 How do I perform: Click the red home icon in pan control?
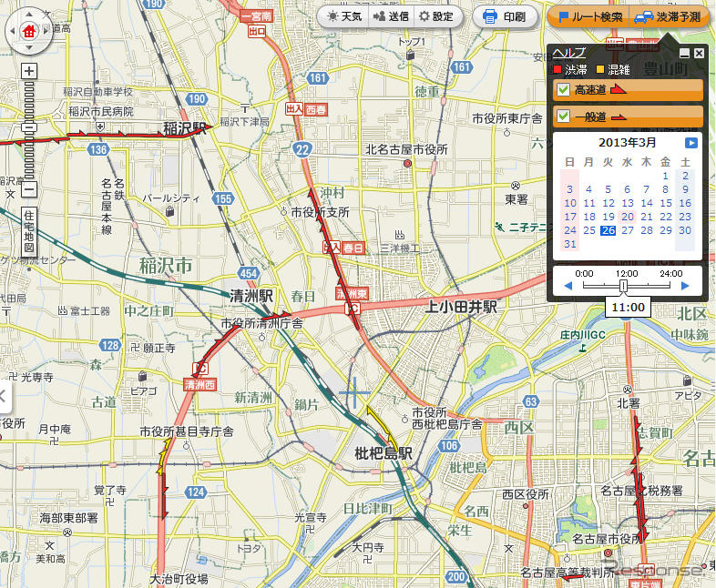click(x=29, y=32)
